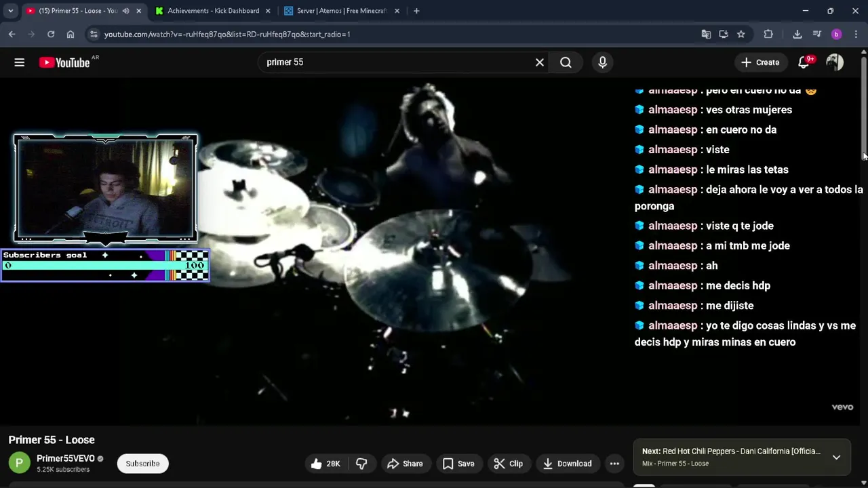Click chat line 'me decis hdp'
Screen dimensions: 868x488
(x=738, y=285)
